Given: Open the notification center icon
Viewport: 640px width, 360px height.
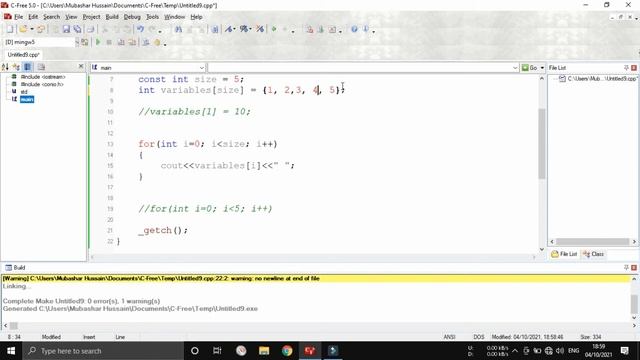Looking at the screenshot, I should pyautogui.click(x=624, y=351).
